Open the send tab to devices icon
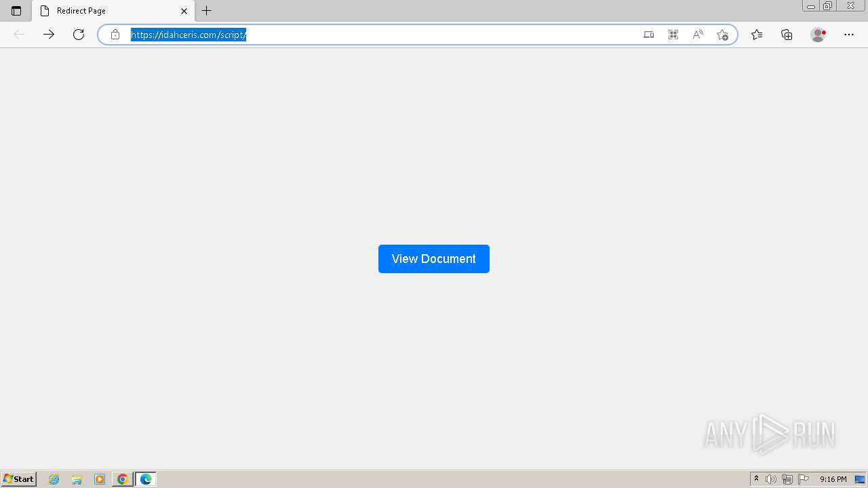 click(649, 35)
